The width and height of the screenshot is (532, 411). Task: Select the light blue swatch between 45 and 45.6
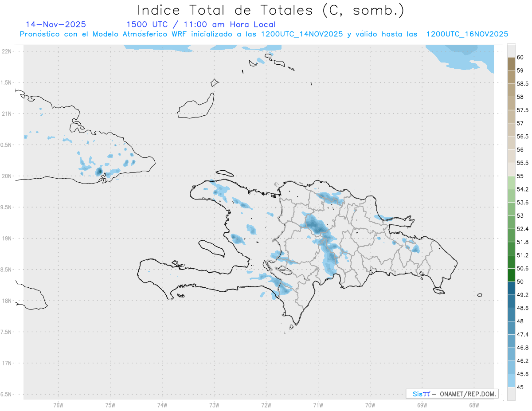pyautogui.click(x=511, y=380)
